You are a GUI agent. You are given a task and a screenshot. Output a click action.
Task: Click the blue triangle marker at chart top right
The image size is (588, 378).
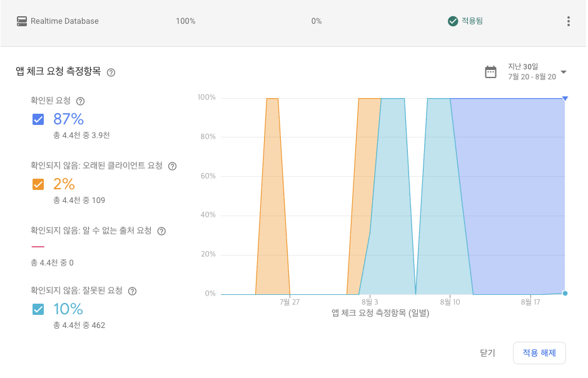coord(565,99)
